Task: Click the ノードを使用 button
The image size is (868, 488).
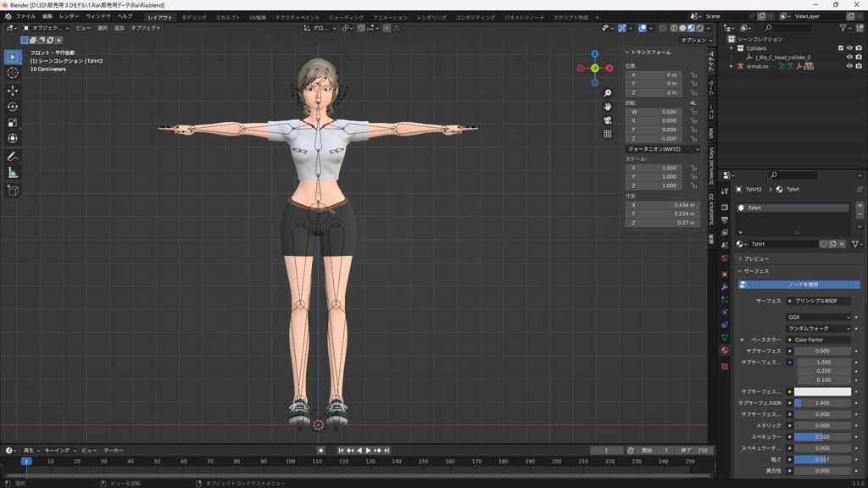Action: [x=803, y=285]
